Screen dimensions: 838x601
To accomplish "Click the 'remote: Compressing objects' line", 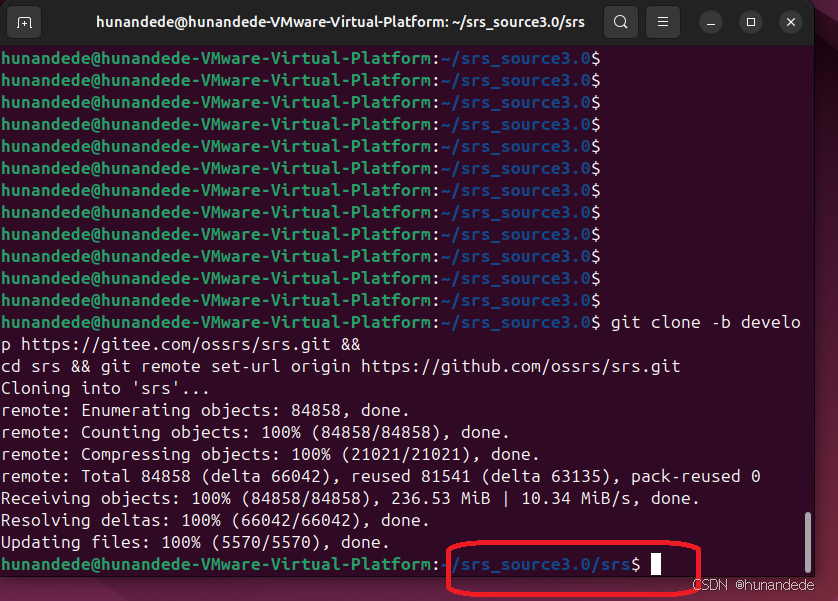I will pos(270,454).
